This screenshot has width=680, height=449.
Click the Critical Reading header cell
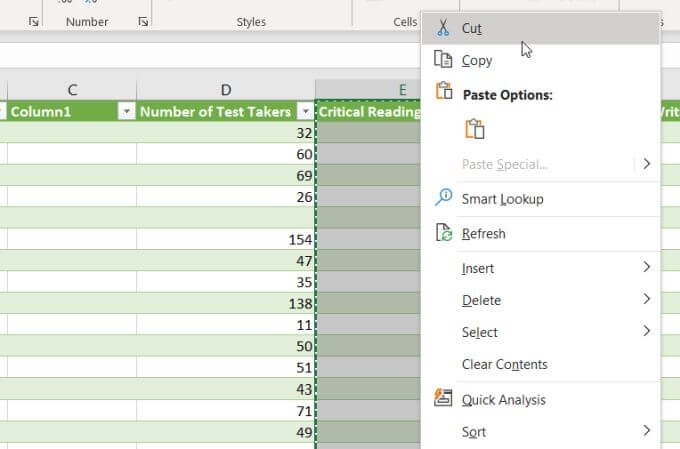tap(367, 112)
